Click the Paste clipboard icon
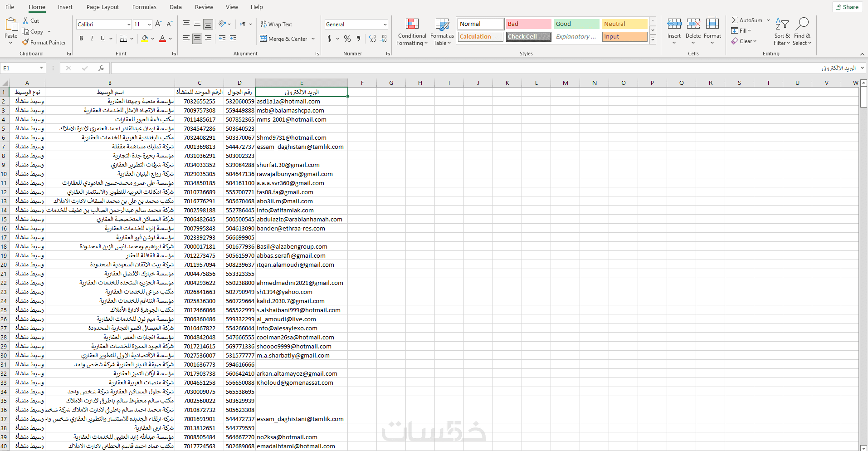The height and width of the screenshot is (451, 868). pos(11,25)
